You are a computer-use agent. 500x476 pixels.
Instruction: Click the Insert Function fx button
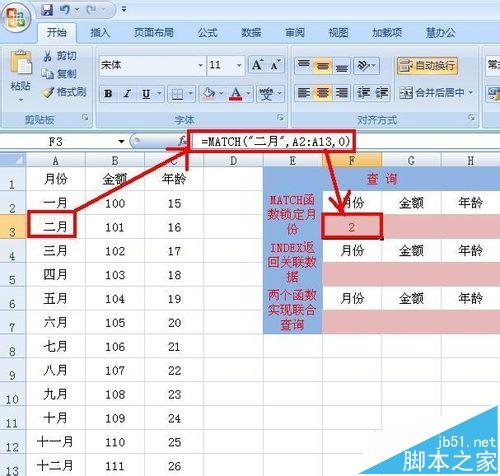tap(182, 141)
